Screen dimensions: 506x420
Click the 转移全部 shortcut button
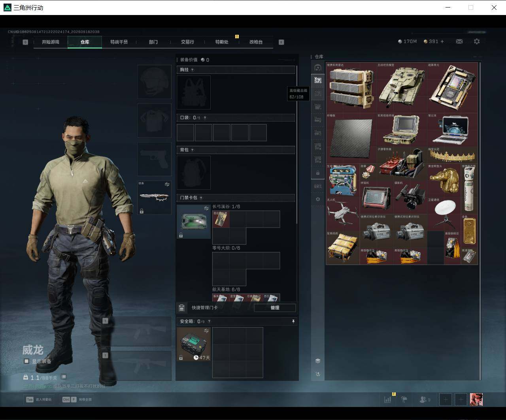(77, 399)
